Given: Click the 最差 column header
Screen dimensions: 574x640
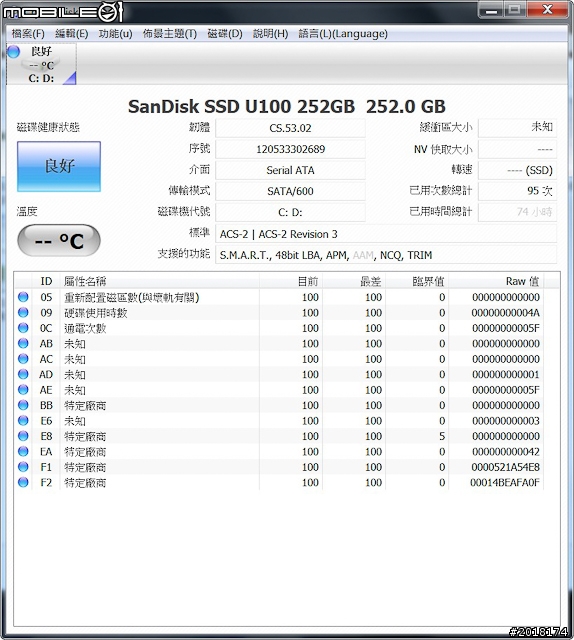Looking at the screenshot, I should [x=354, y=281].
